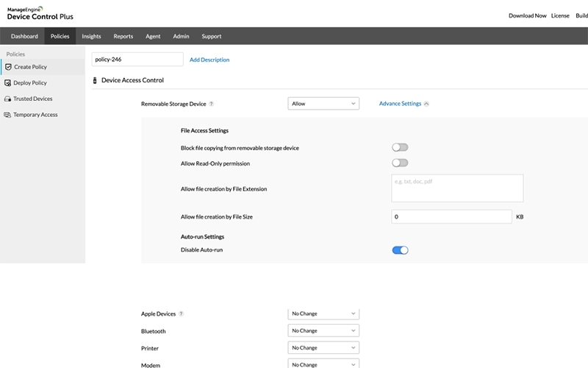Image resolution: width=588 pixels, height=368 pixels.
Task: Open the Bluetooth No Change dropdown
Action: pos(323,331)
